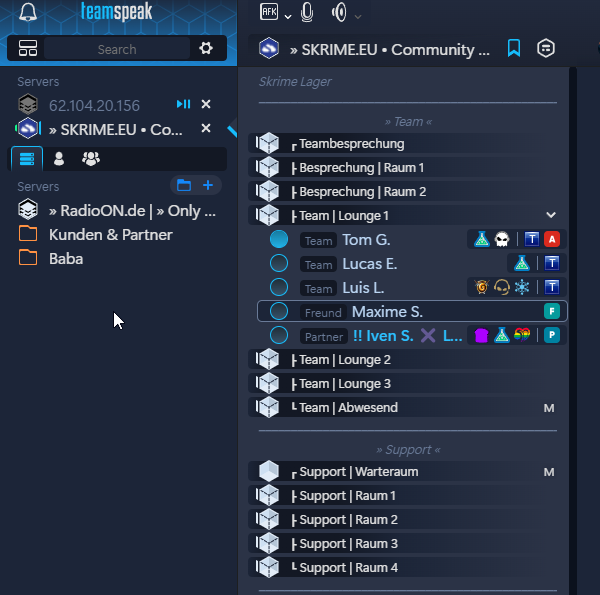Image resolution: width=600 pixels, height=595 pixels.
Task: Close the SKRIME.EU server connection
Action: click(x=206, y=128)
